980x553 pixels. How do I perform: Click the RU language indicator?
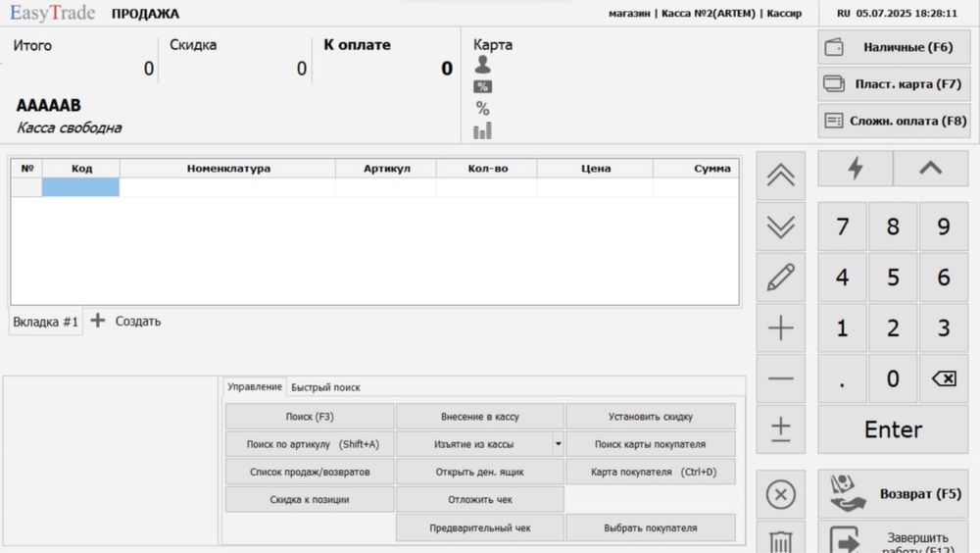pos(844,13)
